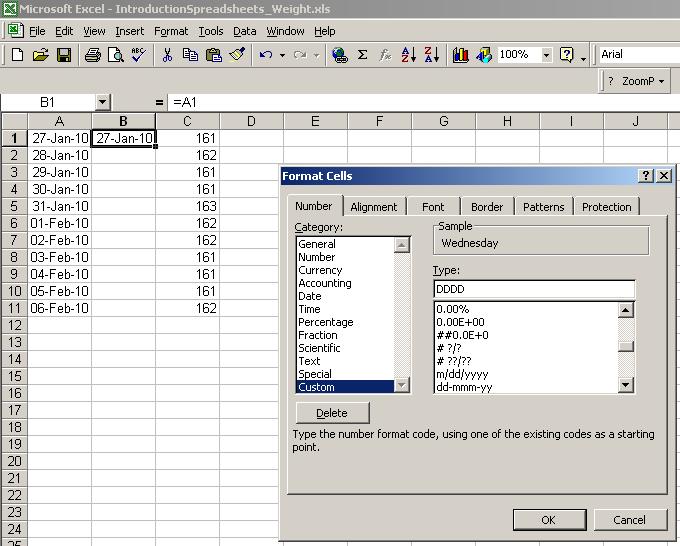
Task: Activate the Format Painter brush
Action: (x=237, y=55)
